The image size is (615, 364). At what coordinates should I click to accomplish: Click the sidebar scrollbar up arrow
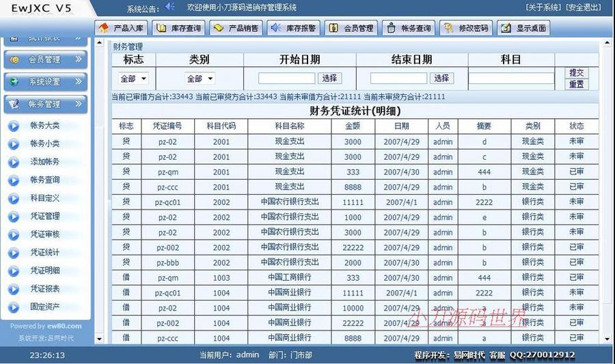99,42
